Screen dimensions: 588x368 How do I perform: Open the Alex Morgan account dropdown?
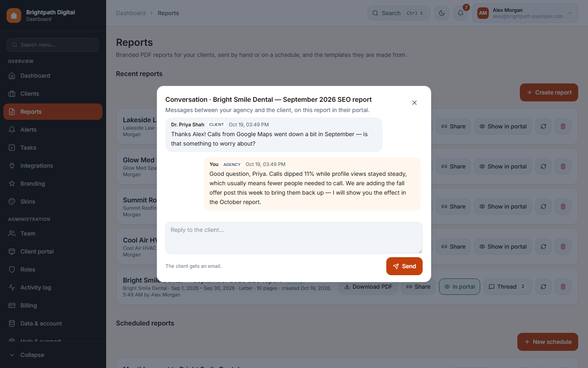click(x=525, y=13)
